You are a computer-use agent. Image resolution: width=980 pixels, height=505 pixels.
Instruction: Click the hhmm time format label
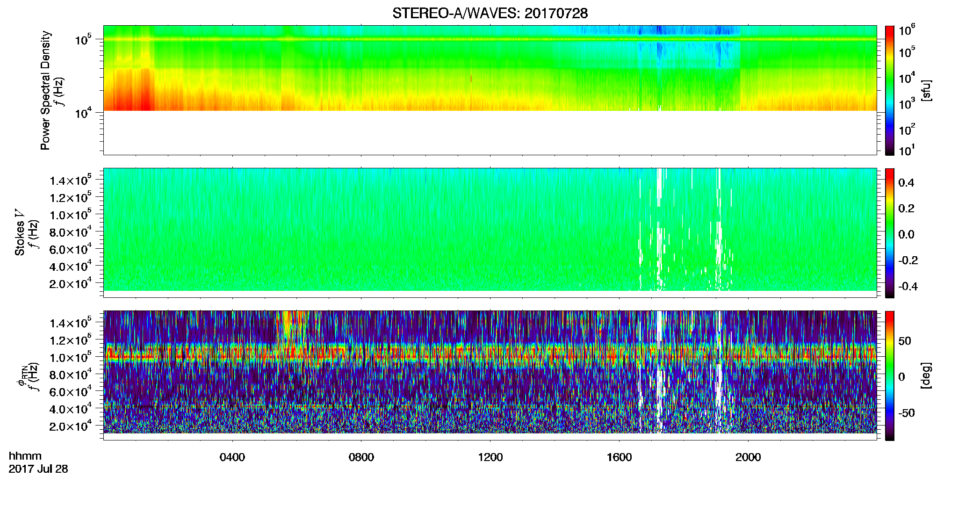(25, 456)
